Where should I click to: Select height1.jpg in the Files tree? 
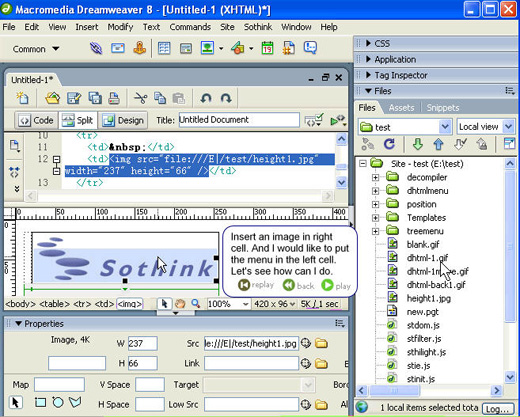click(428, 298)
